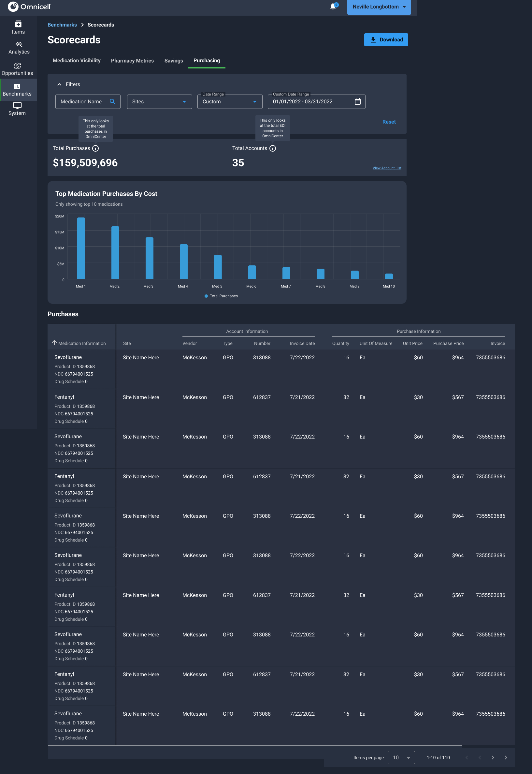Viewport: 532px width, 774px height.
Task: Click the Download button
Action: point(386,40)
